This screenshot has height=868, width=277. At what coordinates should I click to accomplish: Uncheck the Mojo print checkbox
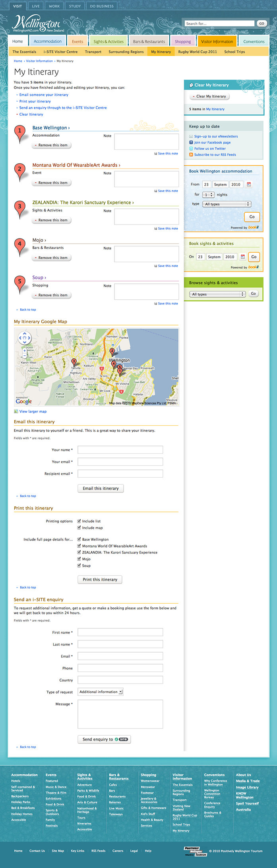tap(79, 559)
